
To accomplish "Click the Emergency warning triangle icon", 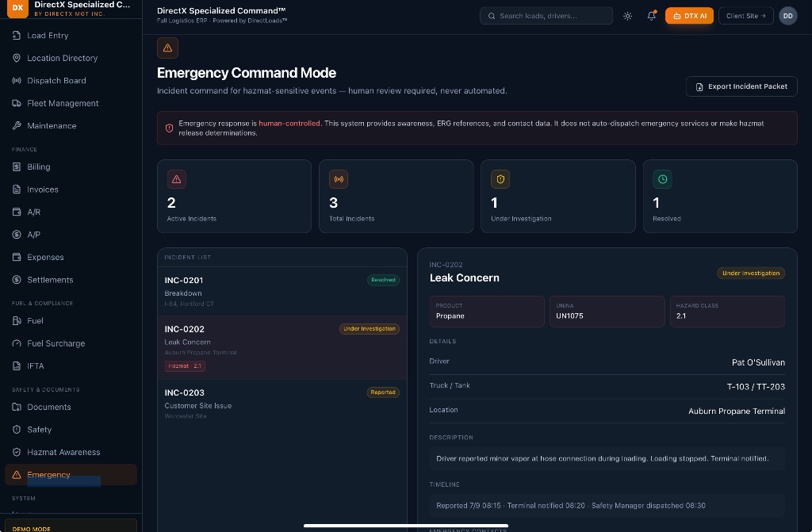I will pyautogui.click(x=17, y=475).
